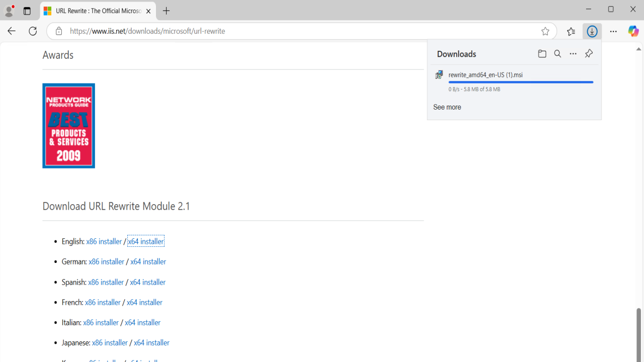Viewport: 644px width, 362px height.
Task: Download English x64 installer
Action: [x=146, y=241]
